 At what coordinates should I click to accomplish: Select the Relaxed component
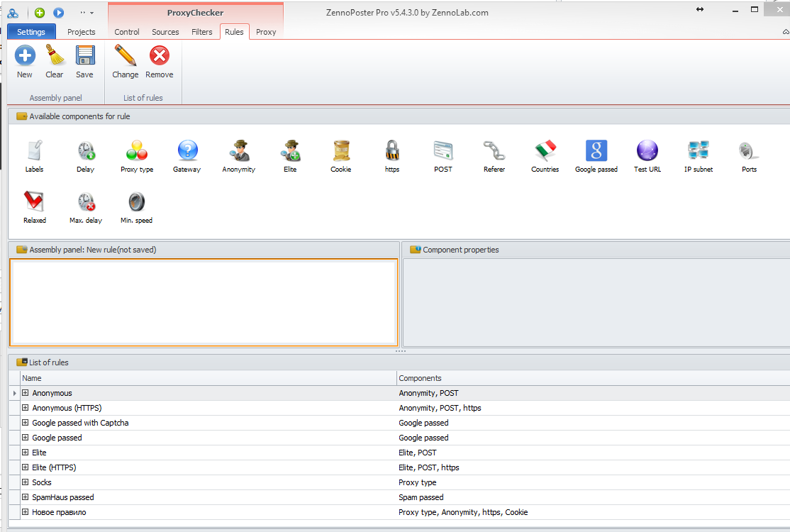34,207
